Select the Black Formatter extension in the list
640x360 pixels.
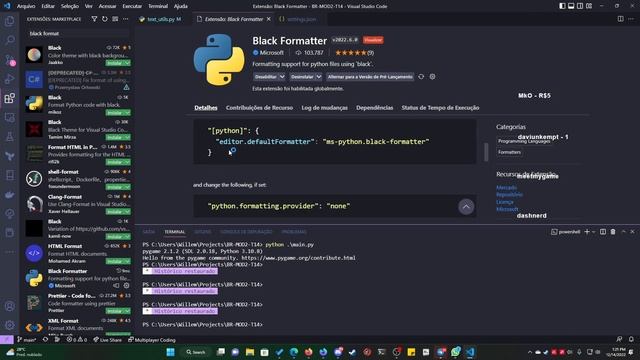coord(78,278)
